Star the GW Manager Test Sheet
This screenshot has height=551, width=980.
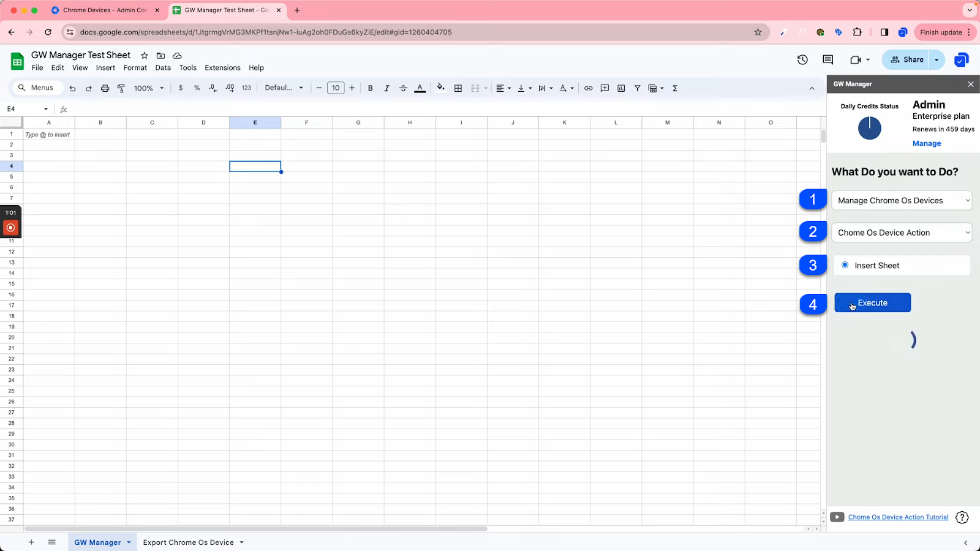click(x=145, y=56)
